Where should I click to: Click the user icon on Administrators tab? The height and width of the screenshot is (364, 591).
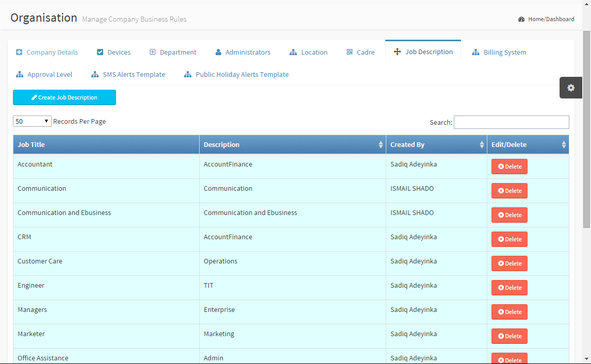point(218,52)
